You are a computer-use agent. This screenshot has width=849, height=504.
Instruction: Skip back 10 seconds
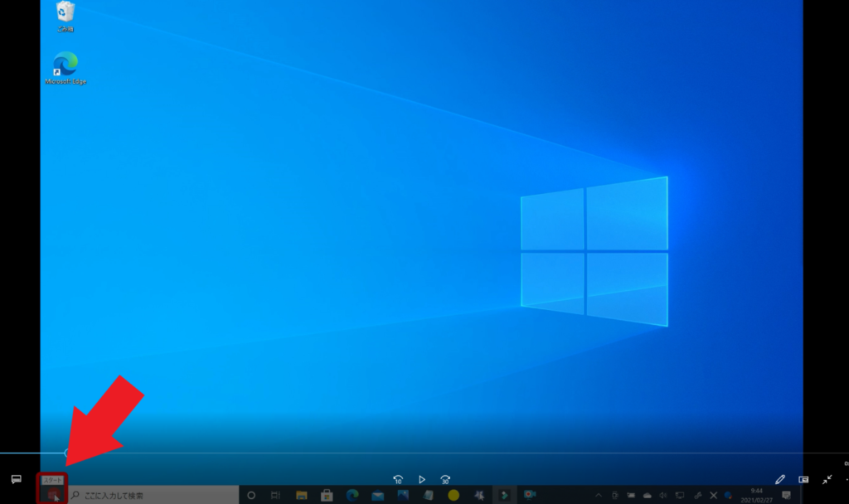tap(398, 479)
